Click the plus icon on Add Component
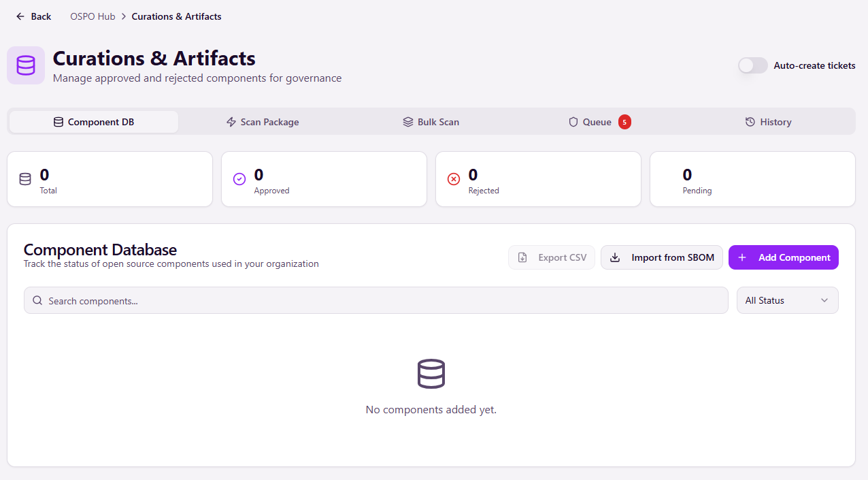This screenshot has width=868, height=480. pos(742,257)
